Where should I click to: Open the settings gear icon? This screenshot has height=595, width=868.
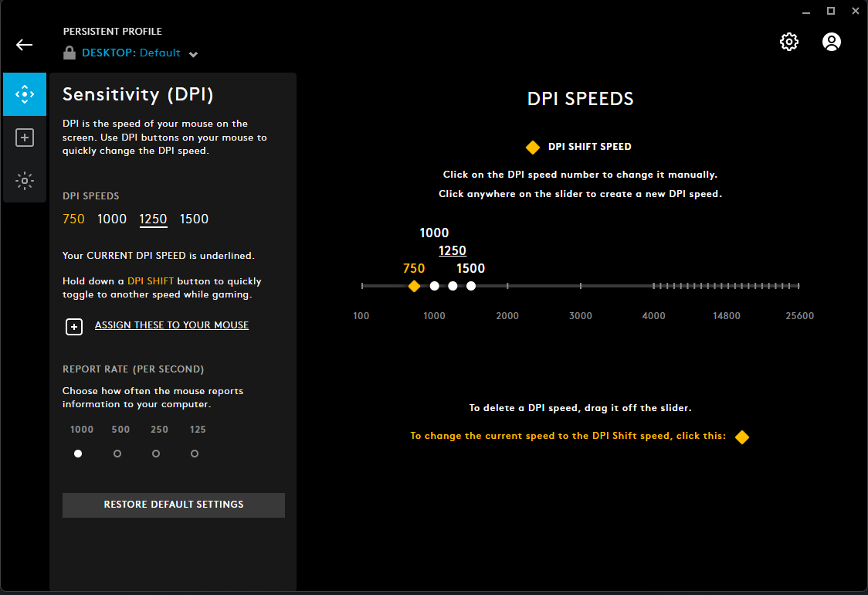788,42
